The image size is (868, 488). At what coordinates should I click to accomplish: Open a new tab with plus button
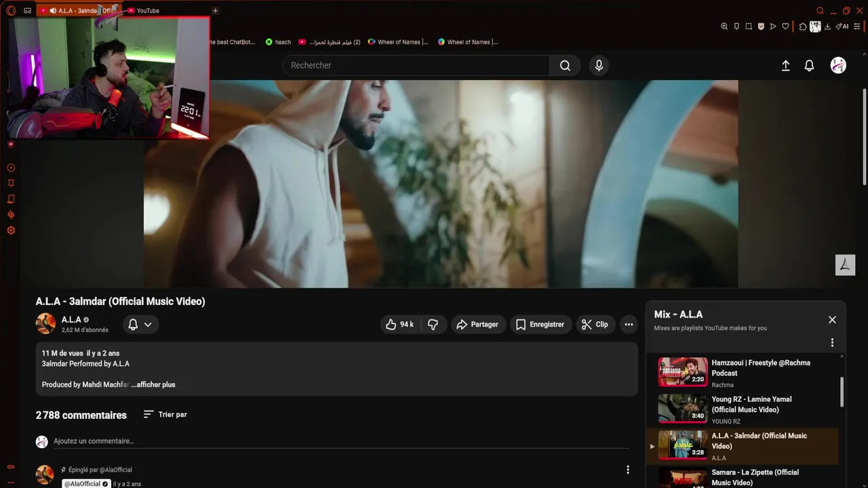click(215, 11)
